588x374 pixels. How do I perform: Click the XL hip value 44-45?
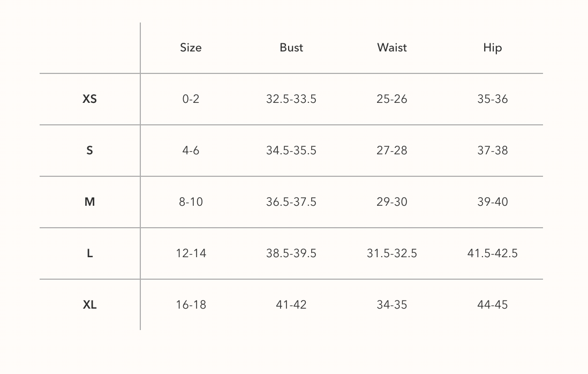[x=493, y=305]
